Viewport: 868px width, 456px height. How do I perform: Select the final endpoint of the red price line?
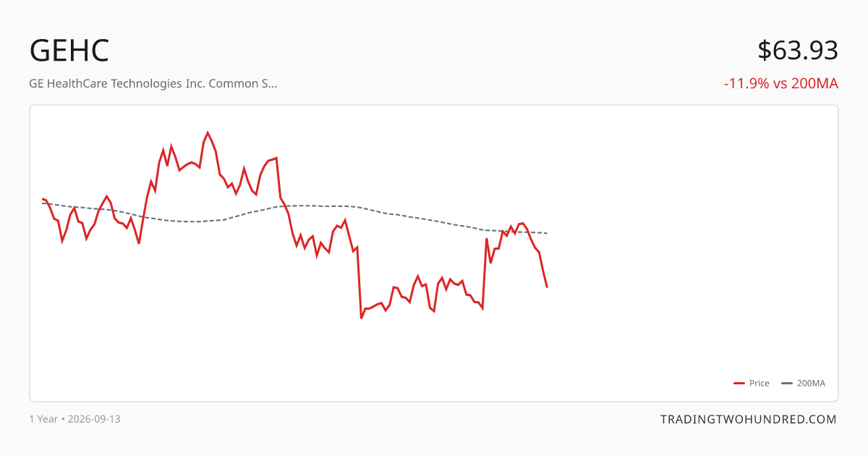(547, 287)
